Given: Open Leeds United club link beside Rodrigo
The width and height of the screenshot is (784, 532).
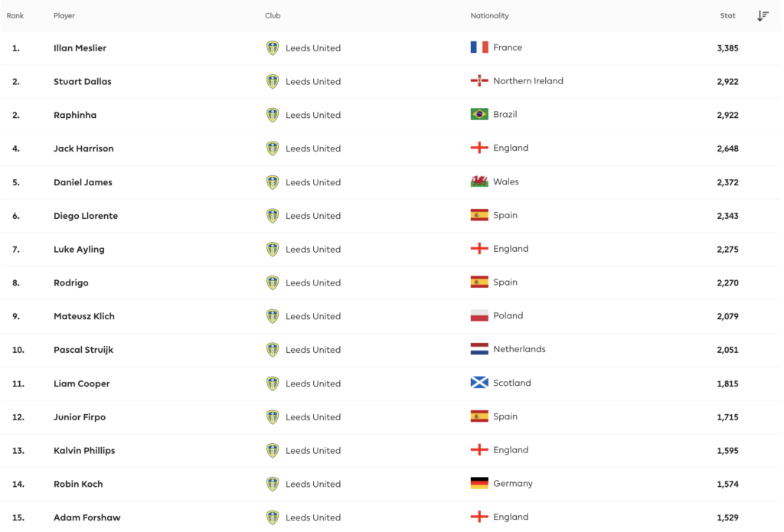Looking at the screenshot, I should (x=312, y=283).
